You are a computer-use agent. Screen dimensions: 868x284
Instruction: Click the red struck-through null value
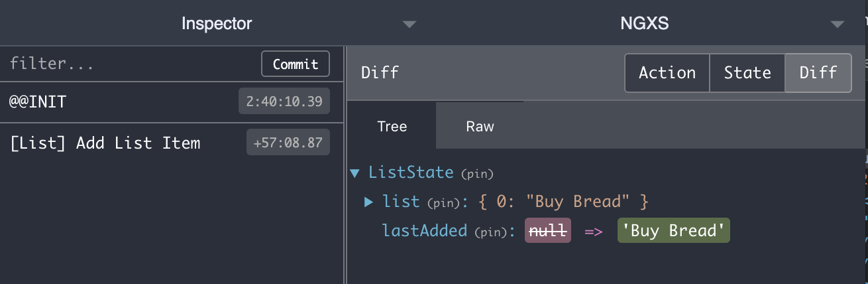547,231
